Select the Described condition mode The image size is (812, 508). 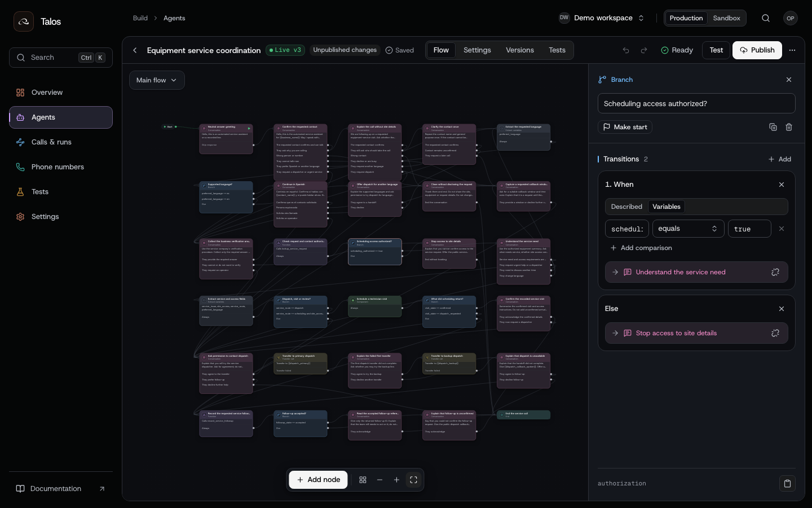pyautogui.click(x=626, y=207)
